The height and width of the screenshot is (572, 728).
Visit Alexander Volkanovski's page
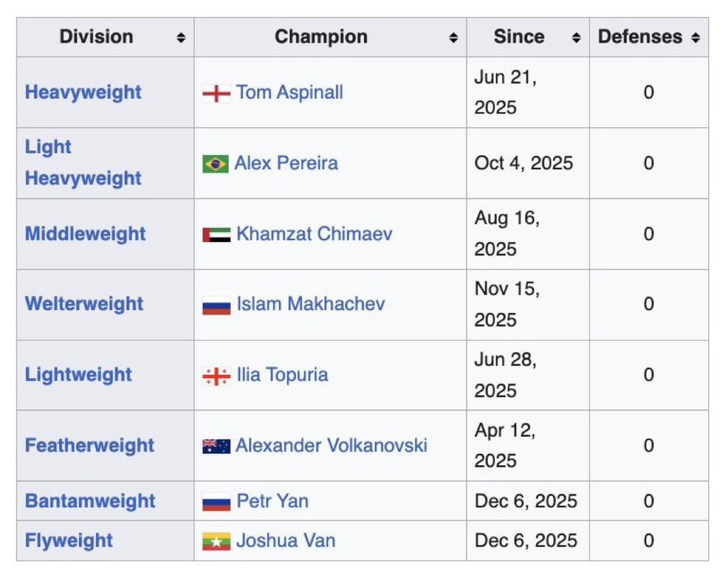pyautogui.click(x=331, y=446)
